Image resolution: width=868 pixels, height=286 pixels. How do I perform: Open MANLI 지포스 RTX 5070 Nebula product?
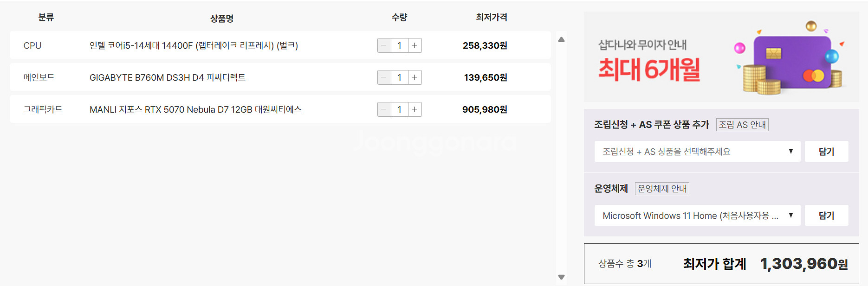click(x=195, y=109)
